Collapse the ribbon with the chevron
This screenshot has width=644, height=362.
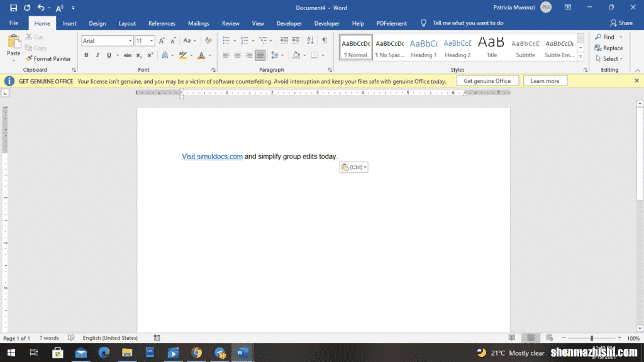638,70
